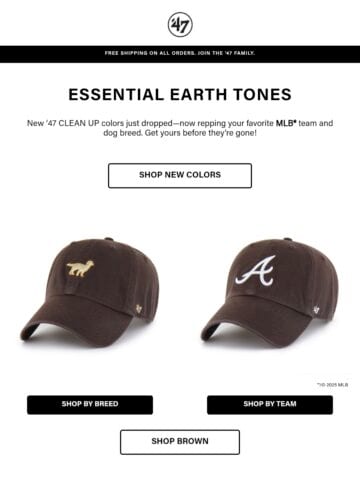
Task: Select the brown Atlanta Braves hat image
Action: coord(270,293)
